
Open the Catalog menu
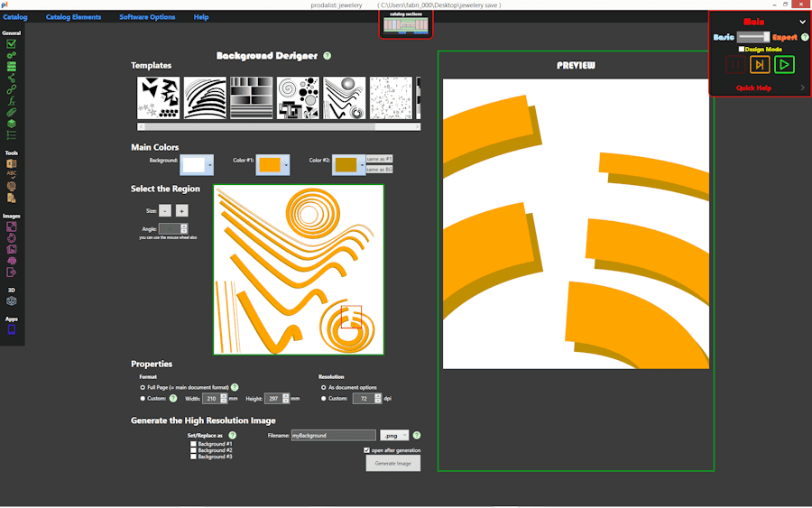click(15, 17)
